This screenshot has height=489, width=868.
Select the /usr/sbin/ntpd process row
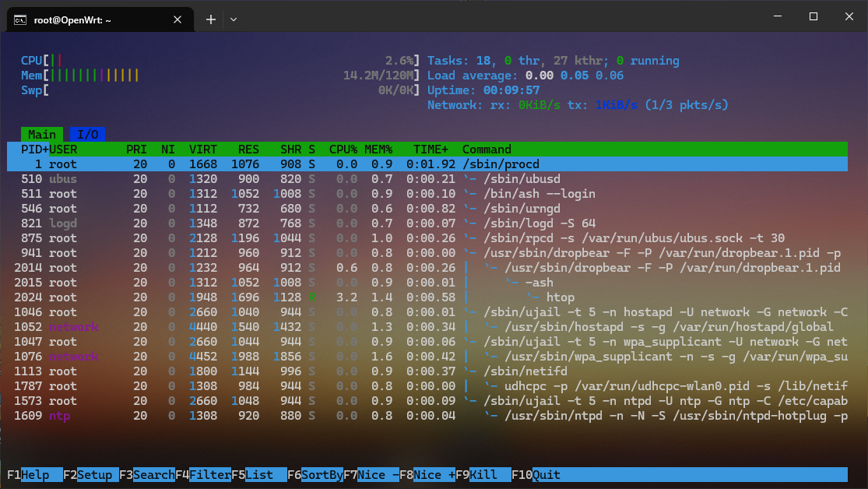(x=427, y=417)
